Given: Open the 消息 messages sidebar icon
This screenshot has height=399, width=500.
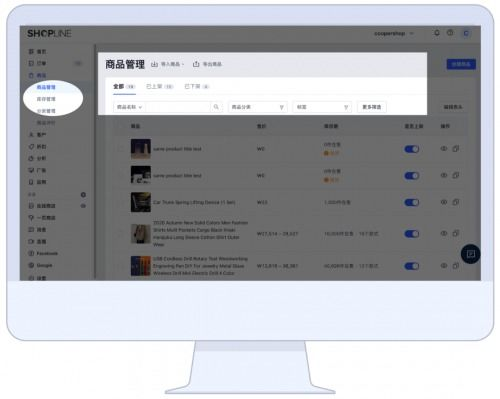Looking at the screenshot, I should (31, 230).
